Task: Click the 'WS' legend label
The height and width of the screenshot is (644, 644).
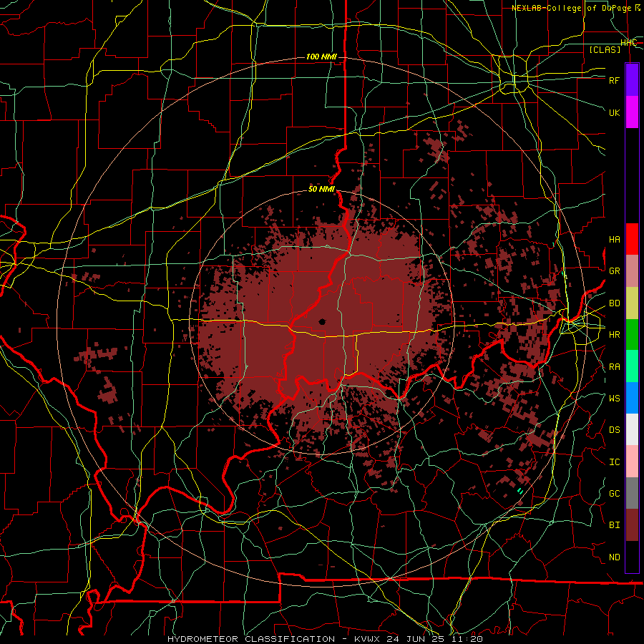Action: [615, 399]
